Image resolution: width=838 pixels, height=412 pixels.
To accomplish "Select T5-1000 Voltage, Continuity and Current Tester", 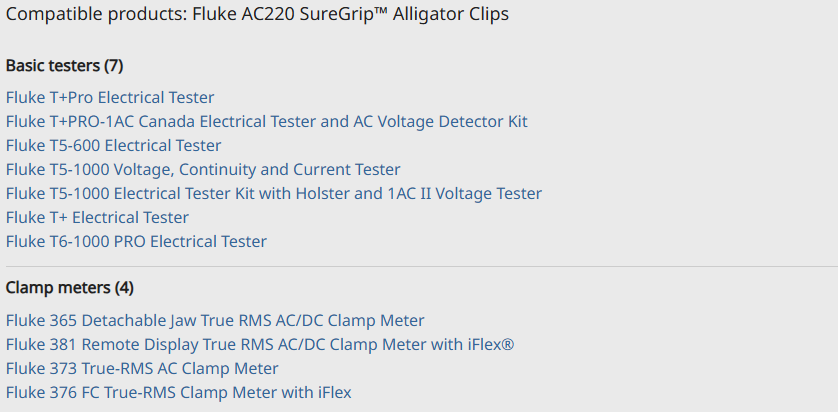I will point(203,170).
